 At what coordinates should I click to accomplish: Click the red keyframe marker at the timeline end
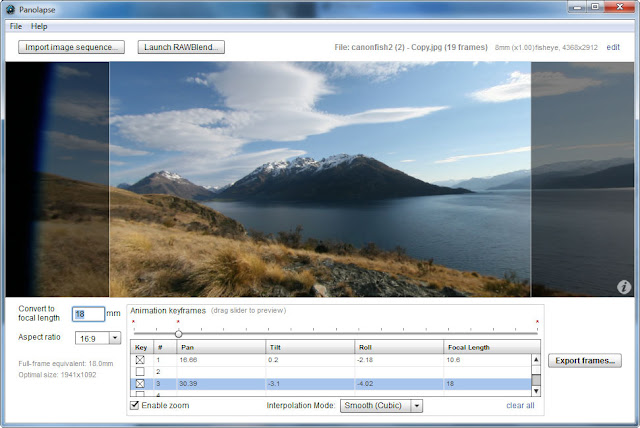coord(537,322)
